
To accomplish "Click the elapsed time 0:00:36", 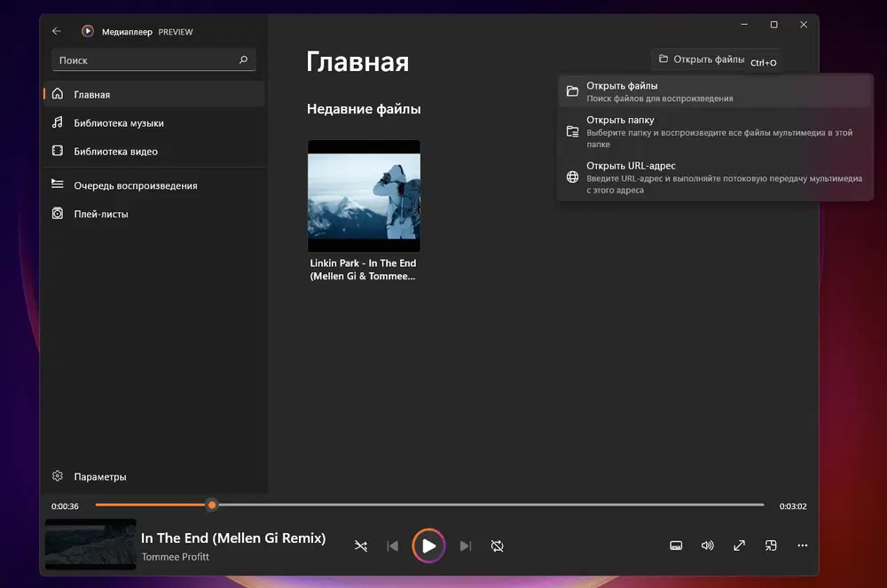I will (x=65, y=506).
